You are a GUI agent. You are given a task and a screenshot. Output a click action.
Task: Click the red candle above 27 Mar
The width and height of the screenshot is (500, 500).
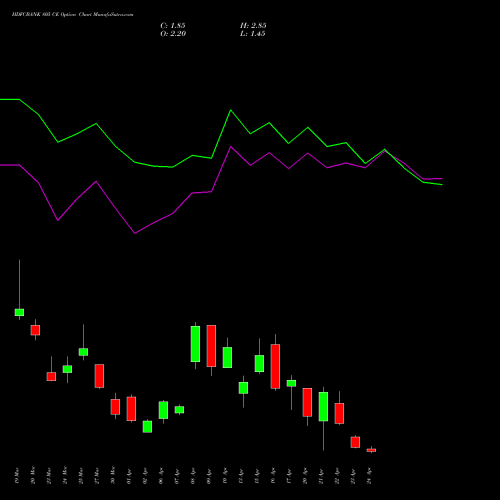(x=99, y=376)
